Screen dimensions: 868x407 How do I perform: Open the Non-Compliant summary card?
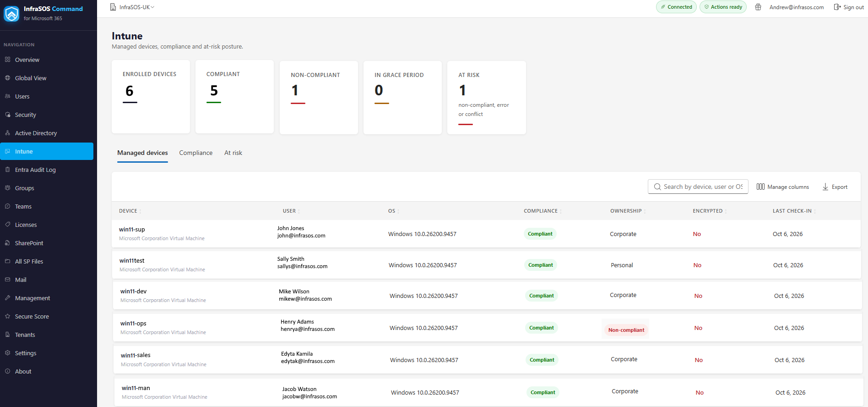[x=319, y=98]
